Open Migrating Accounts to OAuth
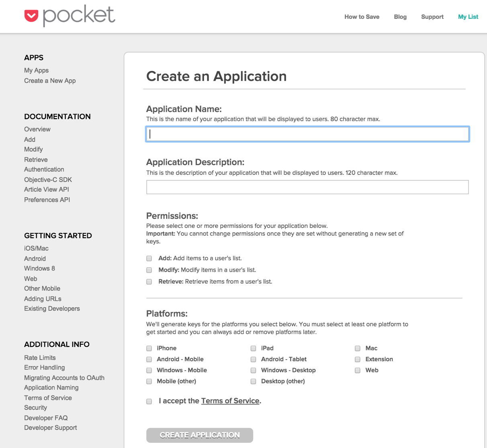 point(64,378)
